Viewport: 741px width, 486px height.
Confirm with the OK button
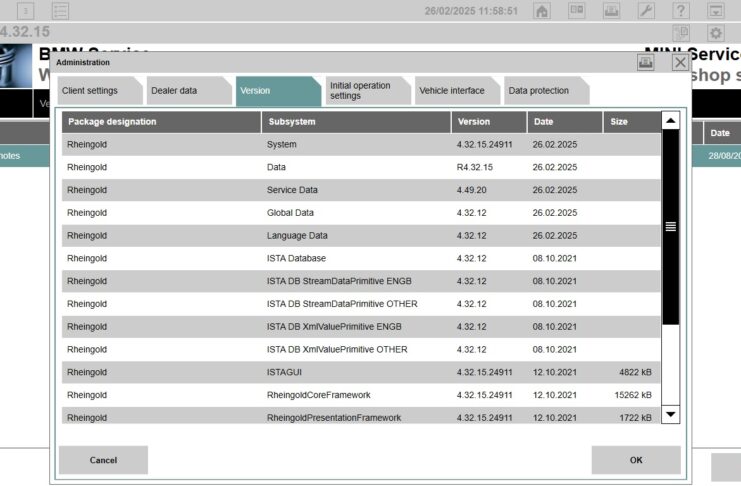(636, 460)
